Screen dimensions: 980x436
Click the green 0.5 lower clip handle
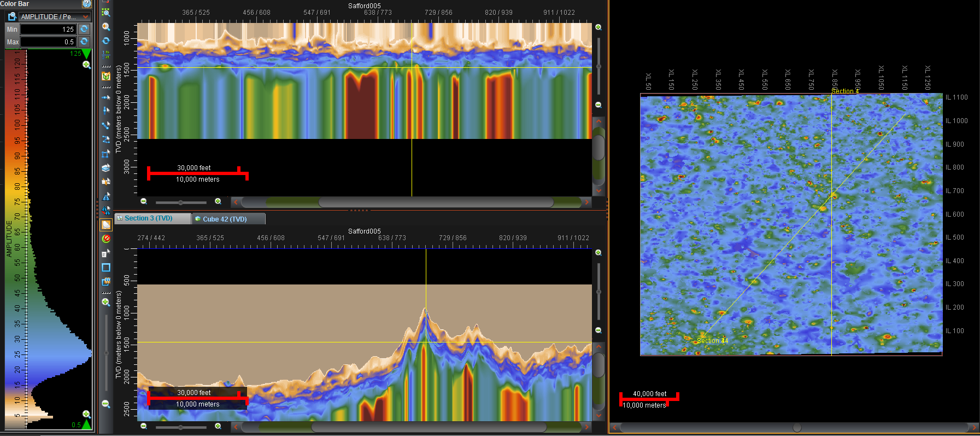coord(86,425)
